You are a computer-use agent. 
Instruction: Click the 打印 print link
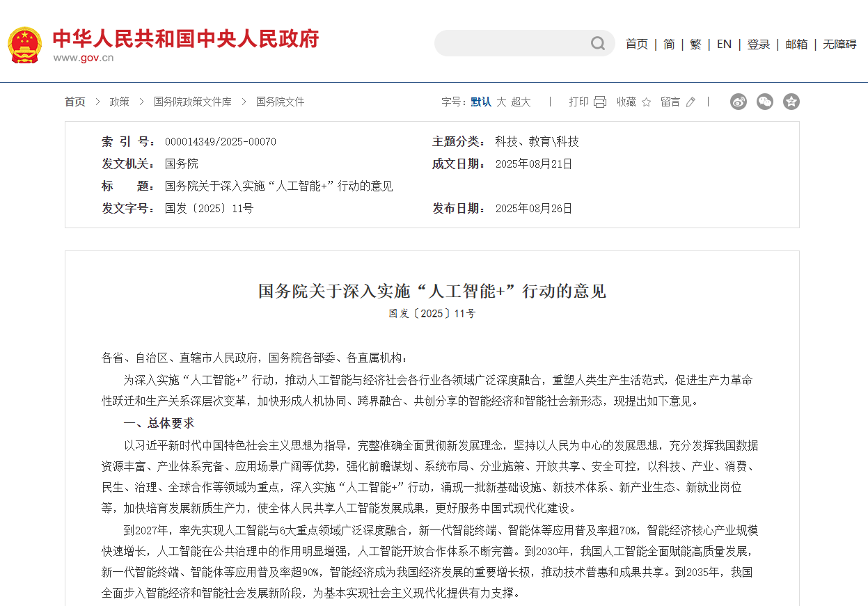point(578,102)
